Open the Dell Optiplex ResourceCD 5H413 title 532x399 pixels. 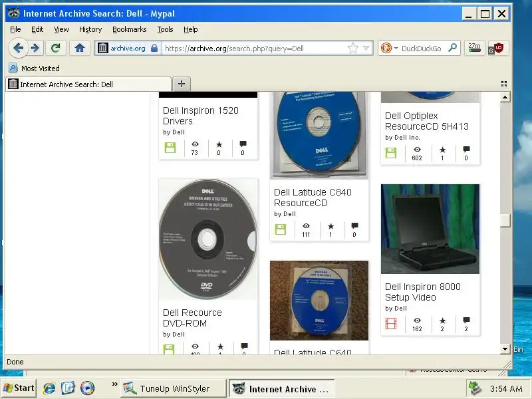(426, 121)
